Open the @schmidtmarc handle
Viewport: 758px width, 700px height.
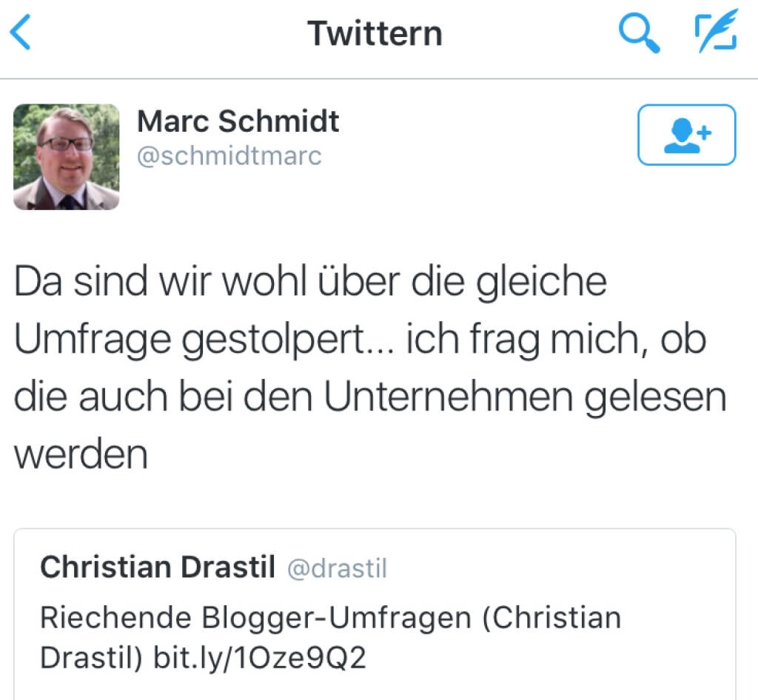click(x=229, y=157)
